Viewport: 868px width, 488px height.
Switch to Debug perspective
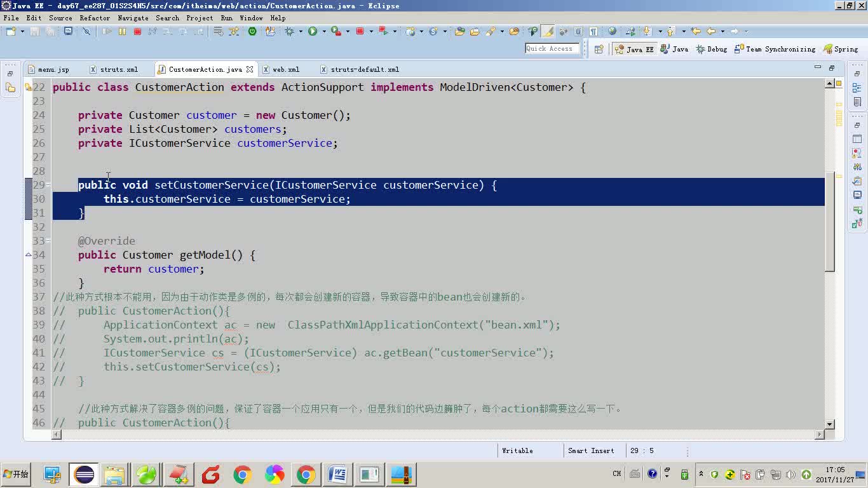(711, 49)
